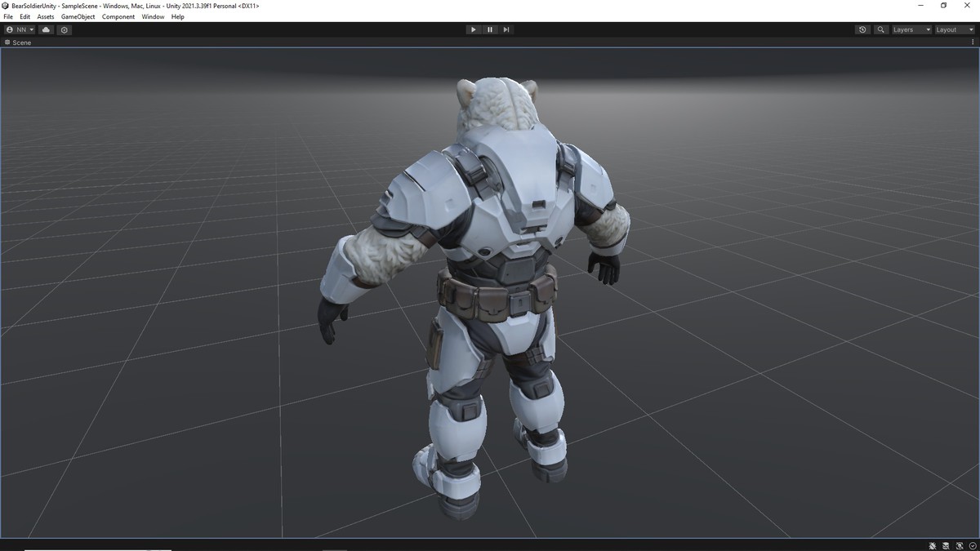Open the Component menu

tap(118, 16)
